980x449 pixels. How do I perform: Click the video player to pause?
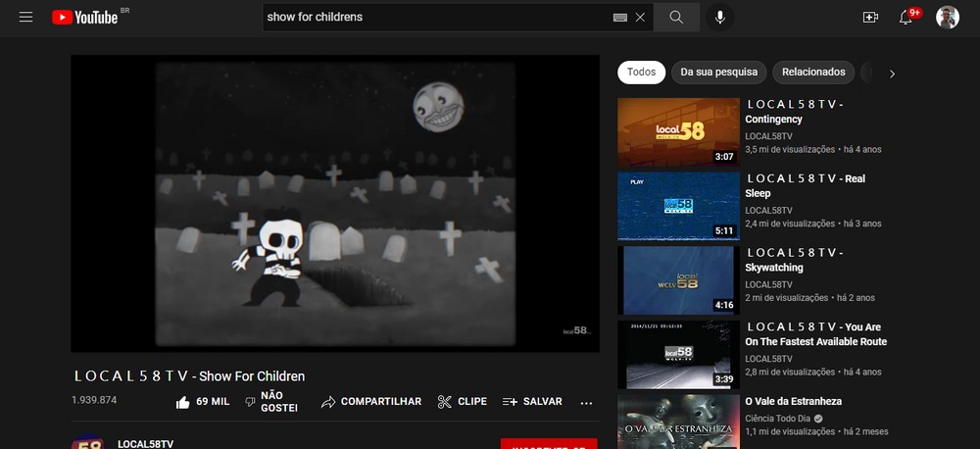(x=335, y=203)
